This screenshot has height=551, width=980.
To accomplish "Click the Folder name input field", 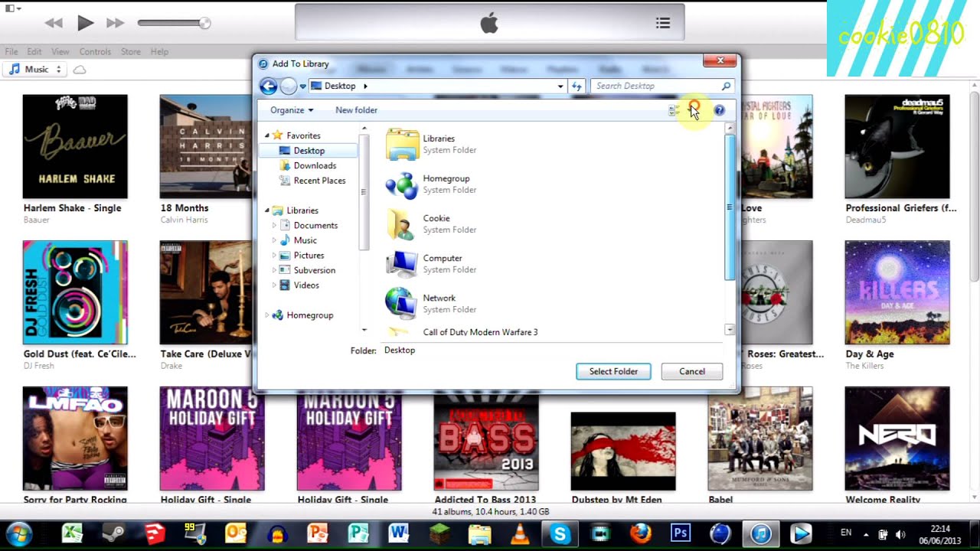I will [551, 350].
